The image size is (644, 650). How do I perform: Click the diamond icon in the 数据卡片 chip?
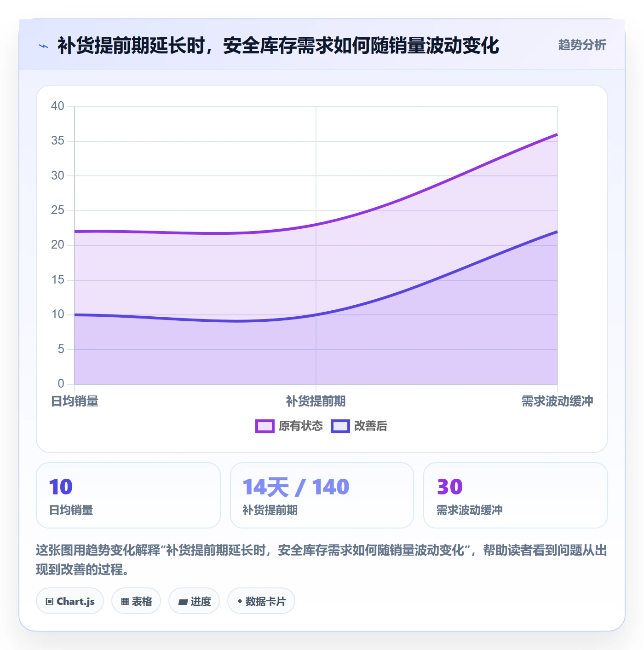point(240,601)
